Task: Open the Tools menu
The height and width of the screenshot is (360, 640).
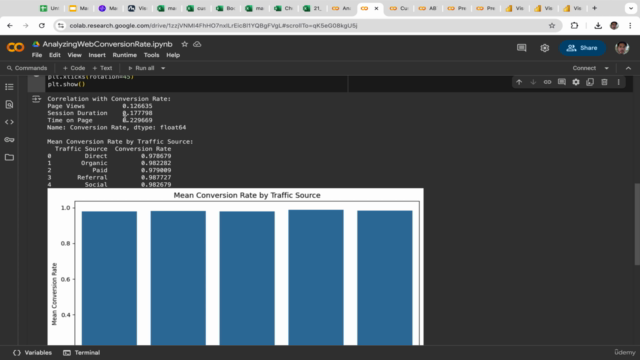Action: (x=151, y=55)
